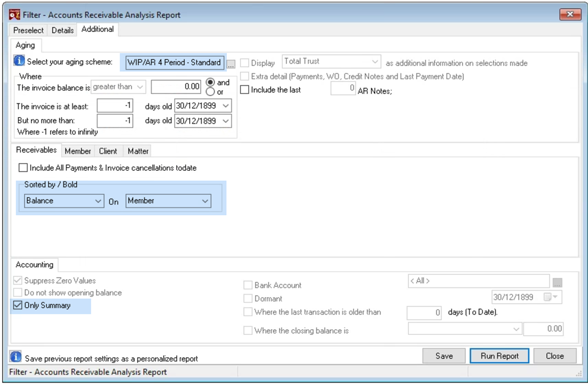588x384 pixels.
Task: Open the Member sub-tab
Action: [78, 151]
